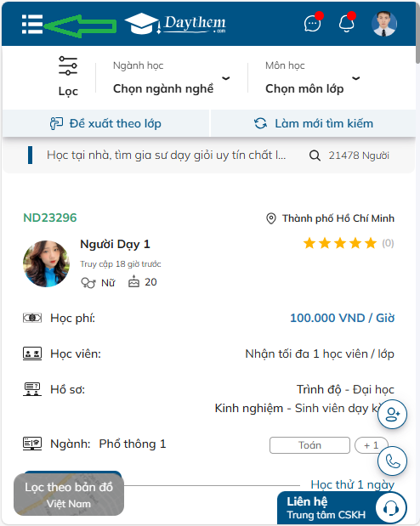Screen dimensions: 420x526
Task: Click the search magnifier icon
Action: click(x=315, y=156)
